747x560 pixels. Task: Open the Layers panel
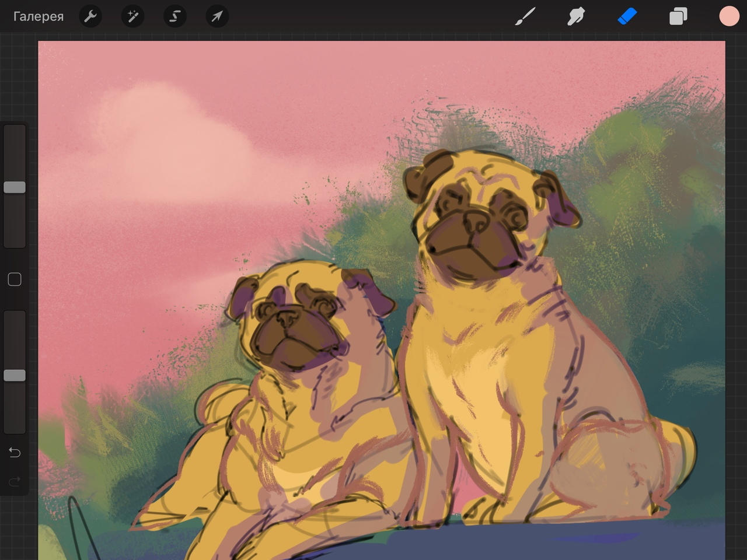(678, 16)
